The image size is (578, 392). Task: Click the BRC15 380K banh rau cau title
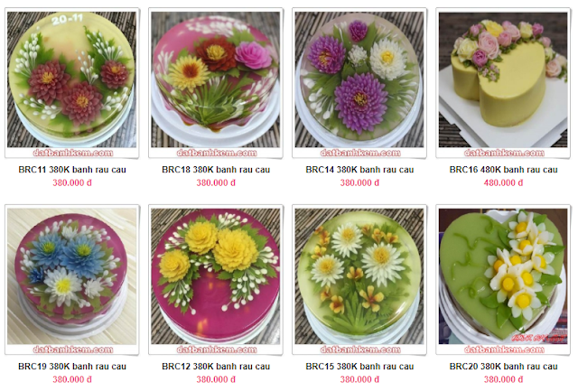pyautogui.click(x=359, y=366)
